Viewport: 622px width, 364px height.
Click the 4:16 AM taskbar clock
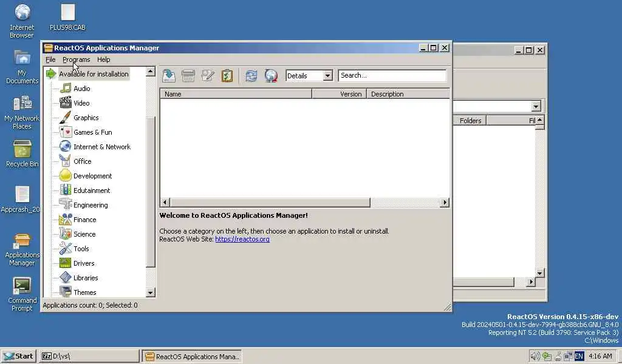click(600, 356)
